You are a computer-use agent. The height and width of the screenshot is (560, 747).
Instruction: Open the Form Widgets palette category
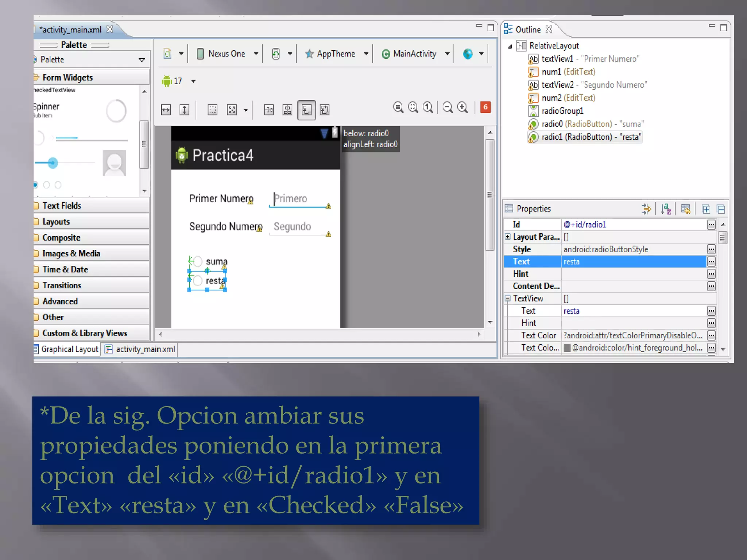(91, 78)
